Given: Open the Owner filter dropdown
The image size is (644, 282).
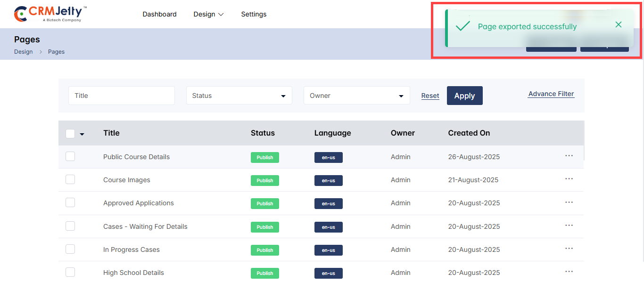Looking at the screenshot, I should (x=356, y=96).
